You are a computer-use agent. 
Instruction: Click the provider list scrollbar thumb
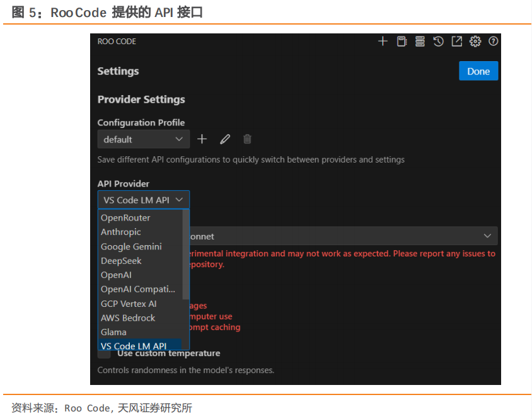[185, 255]
